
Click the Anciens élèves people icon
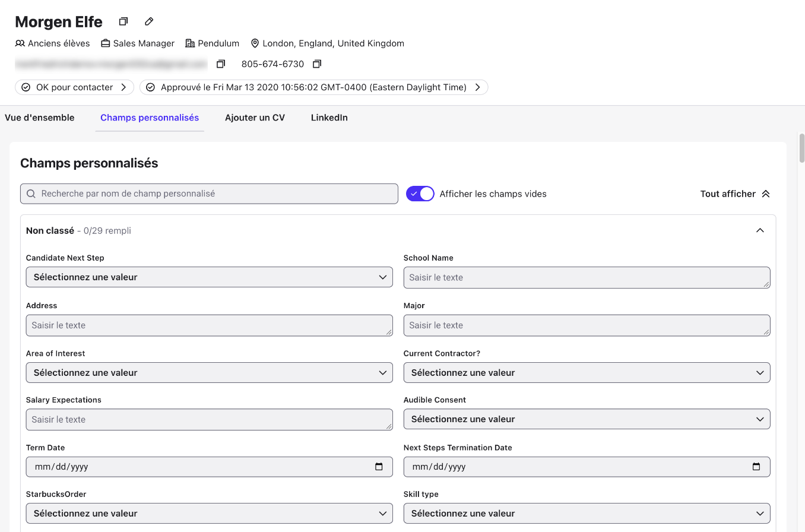click(x=20, y=43)
